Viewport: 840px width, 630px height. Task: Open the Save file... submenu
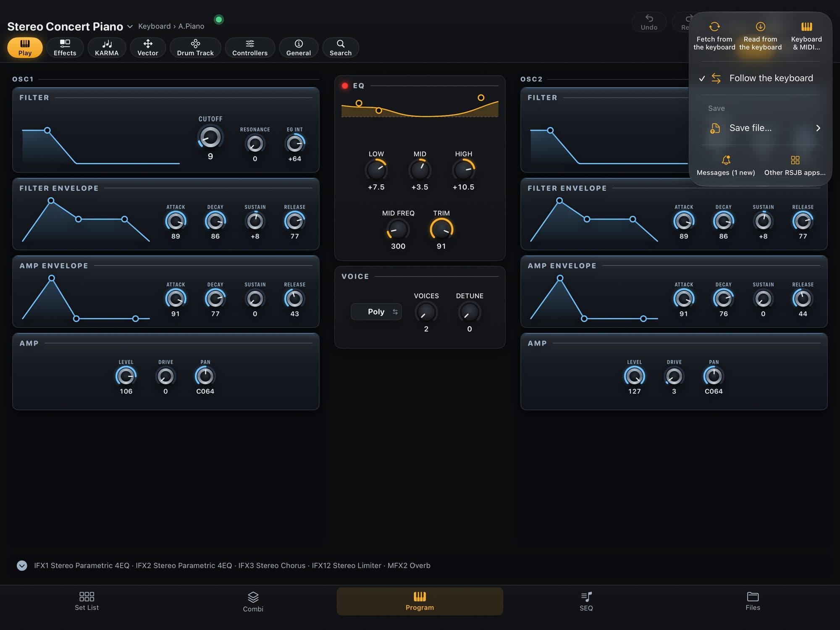[x=760, y=128]
